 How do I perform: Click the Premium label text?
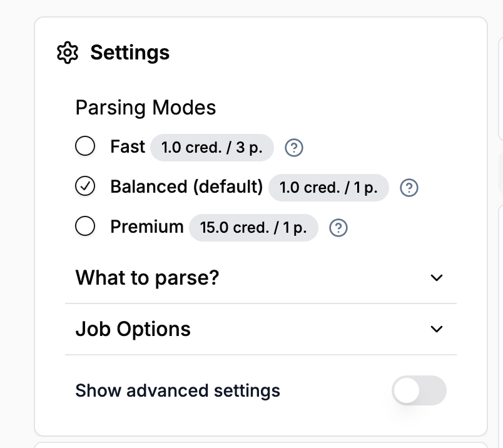pos(147,227)
